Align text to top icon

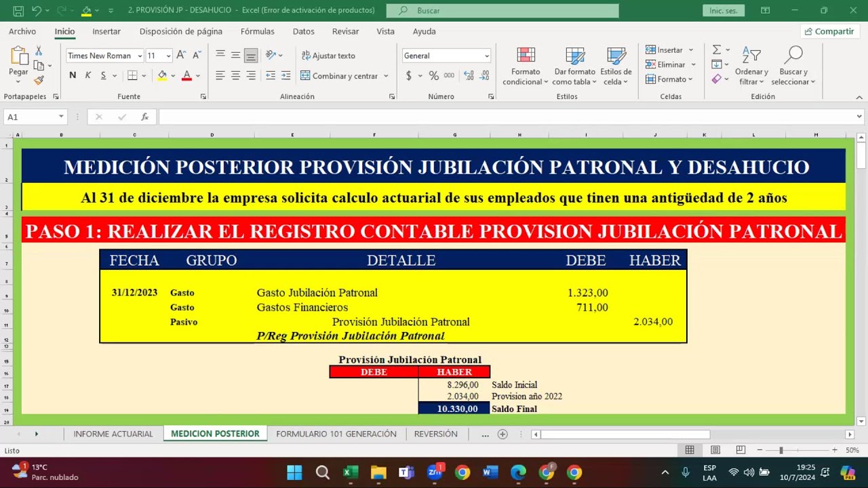pyautogui.click(x=220, y=55)
